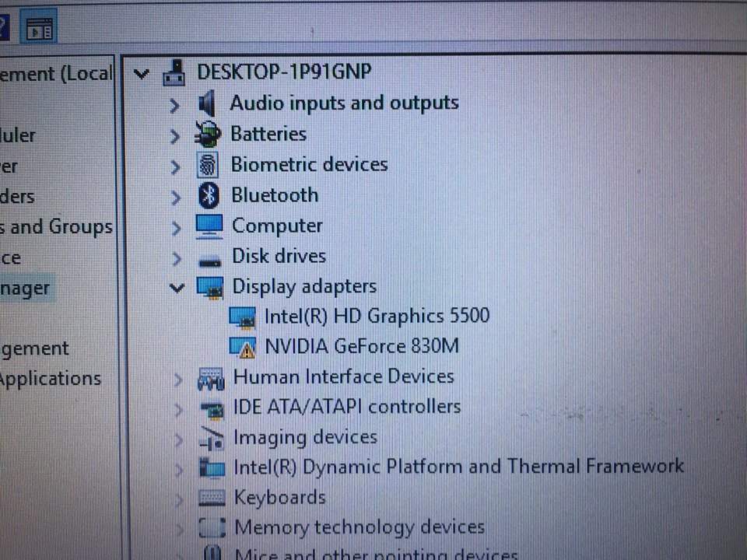Expand Audio inputs and outputs
This screenshot has width=747, height=560.
click(x=174, y=105)
